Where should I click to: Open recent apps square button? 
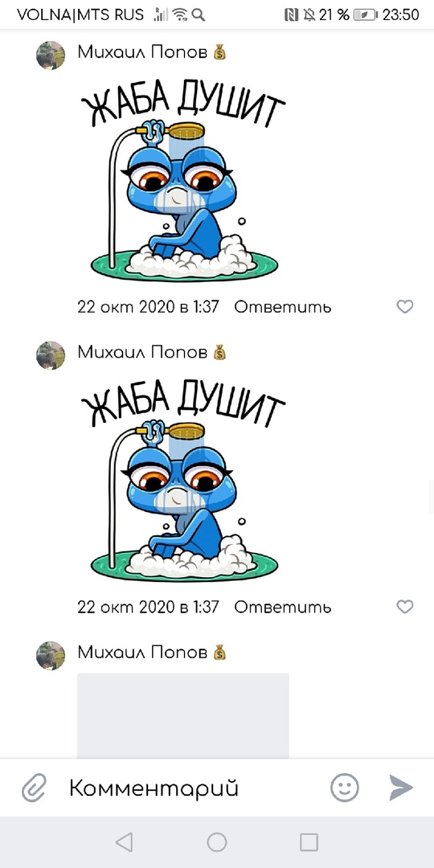(x=309, y=842)
